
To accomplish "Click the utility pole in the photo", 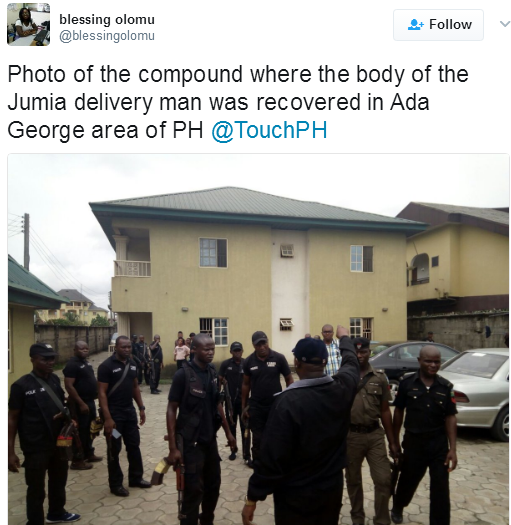I will pos(26,242).
